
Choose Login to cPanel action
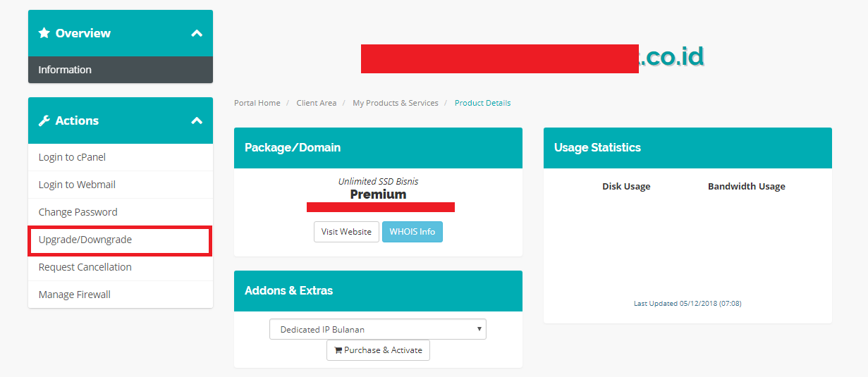(x=72, y=157)
